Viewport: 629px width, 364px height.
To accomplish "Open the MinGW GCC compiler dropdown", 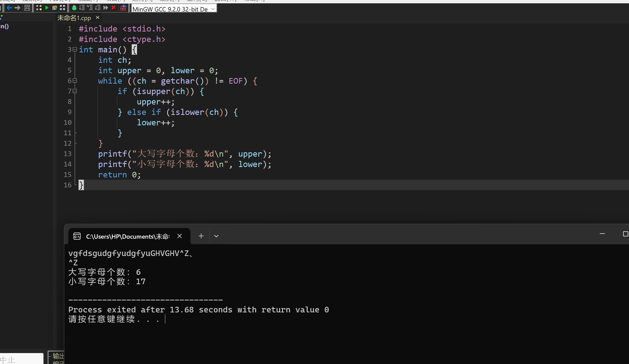I will click(x=213, y=9).
